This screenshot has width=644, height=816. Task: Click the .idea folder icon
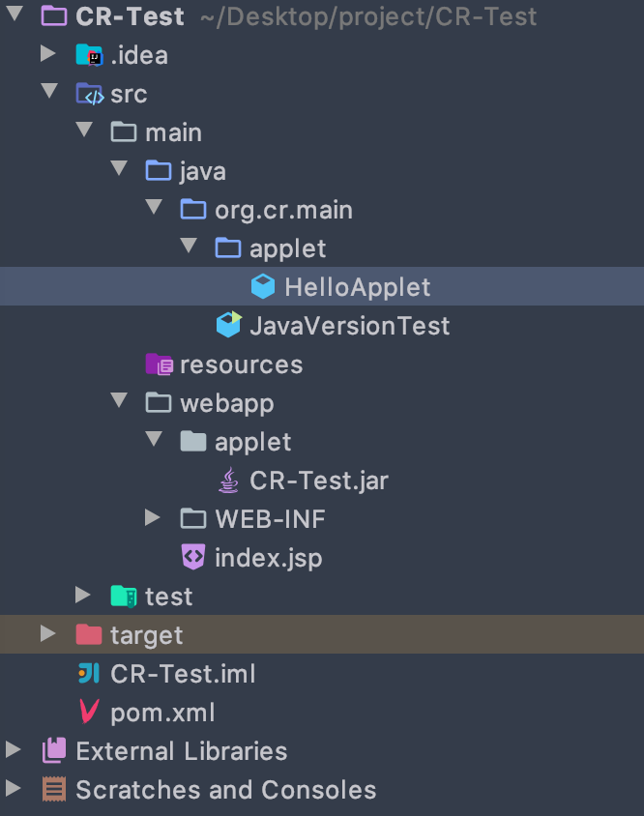pyautogui.click(x=89, y=55)
